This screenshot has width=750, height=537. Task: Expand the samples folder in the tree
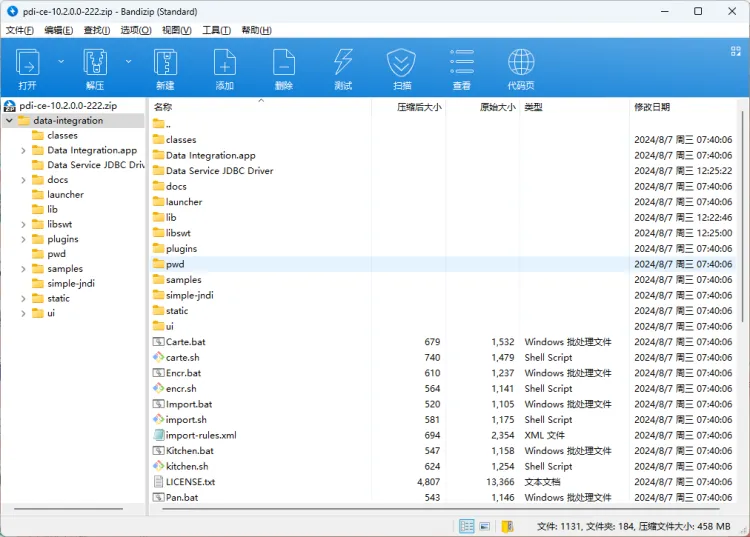point(23,269)
